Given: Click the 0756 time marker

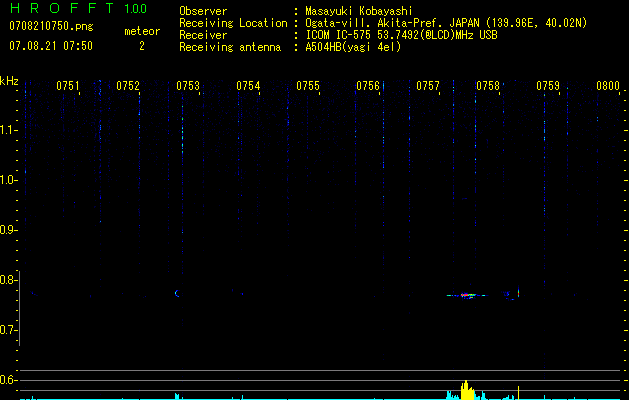Looking at the screenshot, I should coord(368,86).
